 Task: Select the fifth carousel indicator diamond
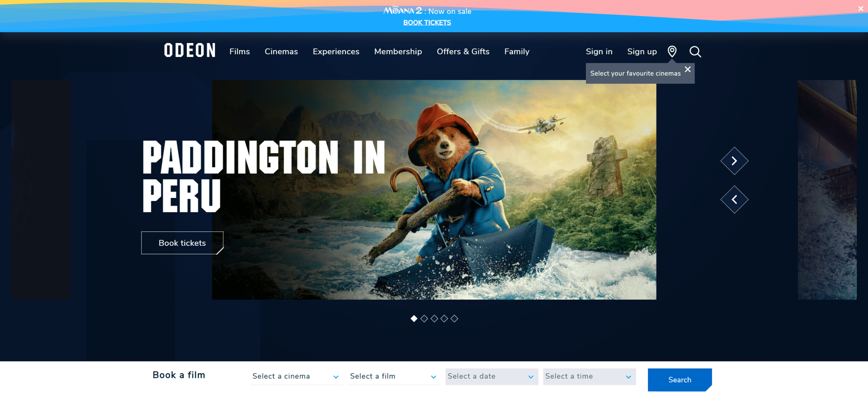pos(454,318)
